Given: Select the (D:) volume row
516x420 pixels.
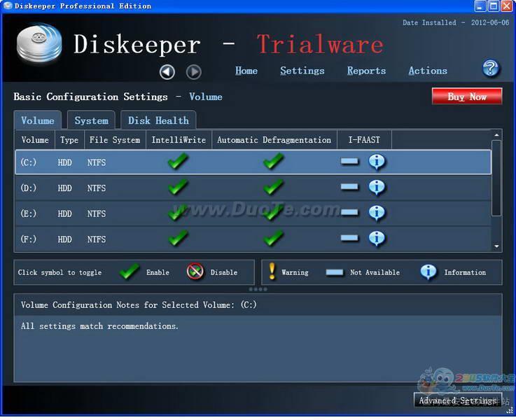Looking at the screenshot, I should click(253, 188).
